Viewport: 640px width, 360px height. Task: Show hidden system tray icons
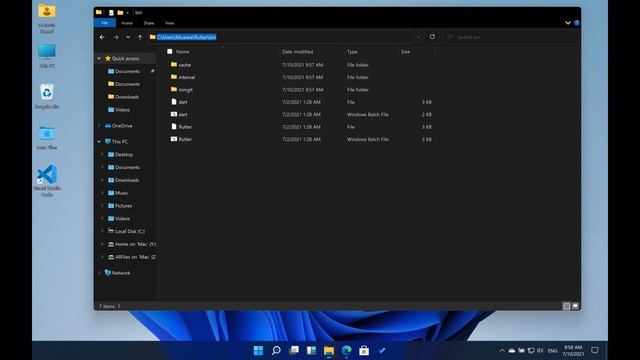click(502, 350)
